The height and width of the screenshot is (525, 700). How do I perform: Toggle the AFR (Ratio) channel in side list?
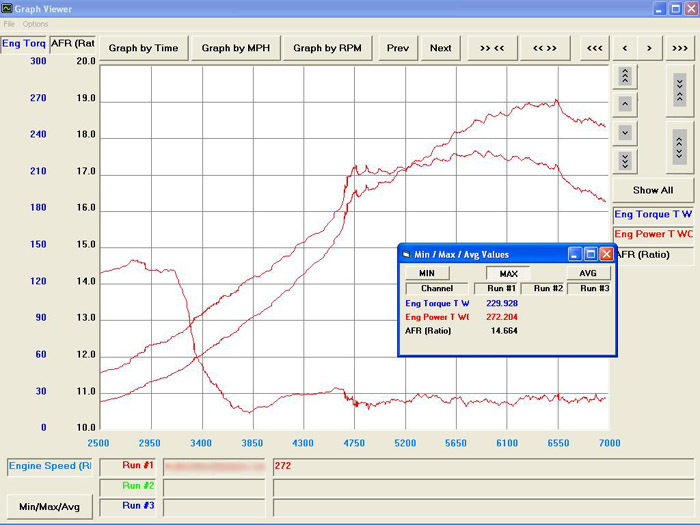click(x=654, y=255)
